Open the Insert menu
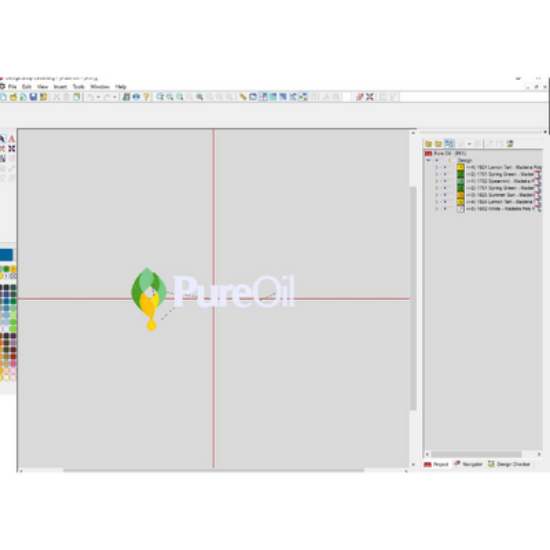This screenshot has height=550, width=550. [60, 87]
